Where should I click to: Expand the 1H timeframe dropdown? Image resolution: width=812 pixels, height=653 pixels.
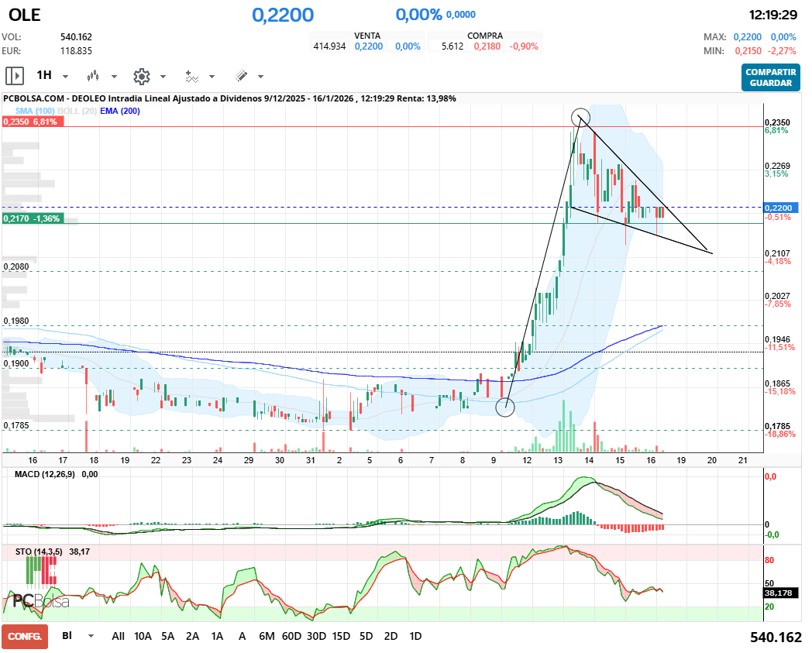[65, 77]
